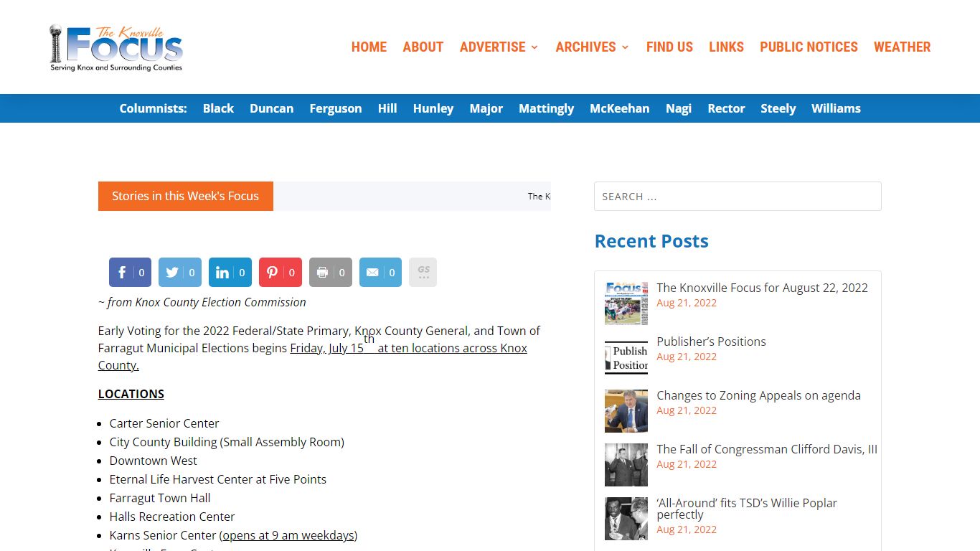Open the Public Notices page
This screenshot has height=551, width=980.
(x=809, y=47)
